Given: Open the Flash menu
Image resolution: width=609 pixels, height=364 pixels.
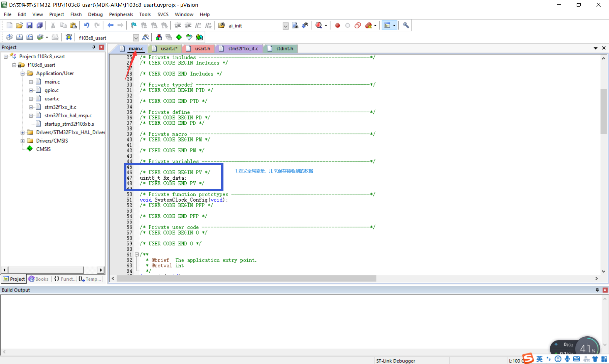Looking at the screenshot, I should pyautogui.click(x=76, y=14).
